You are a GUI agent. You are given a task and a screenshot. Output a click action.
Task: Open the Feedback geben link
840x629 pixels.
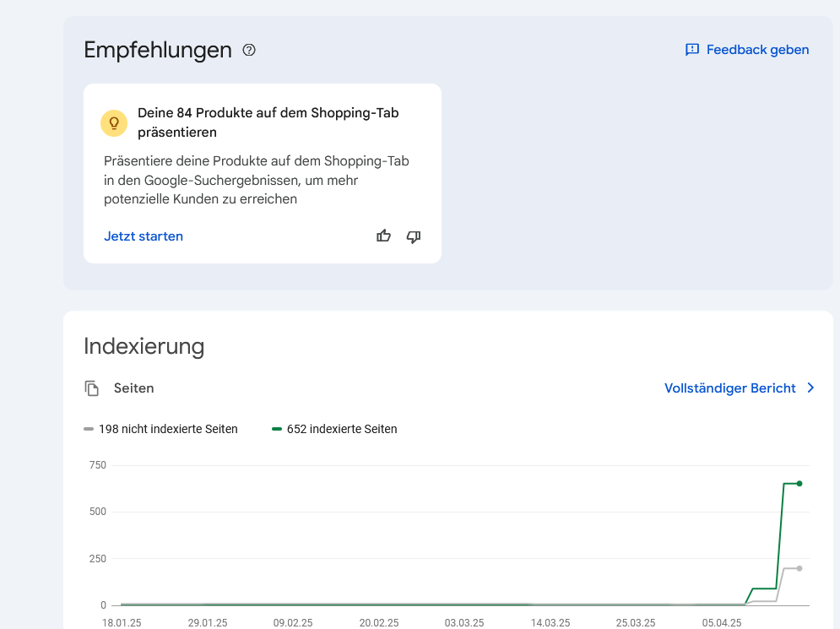click(757, 50)
